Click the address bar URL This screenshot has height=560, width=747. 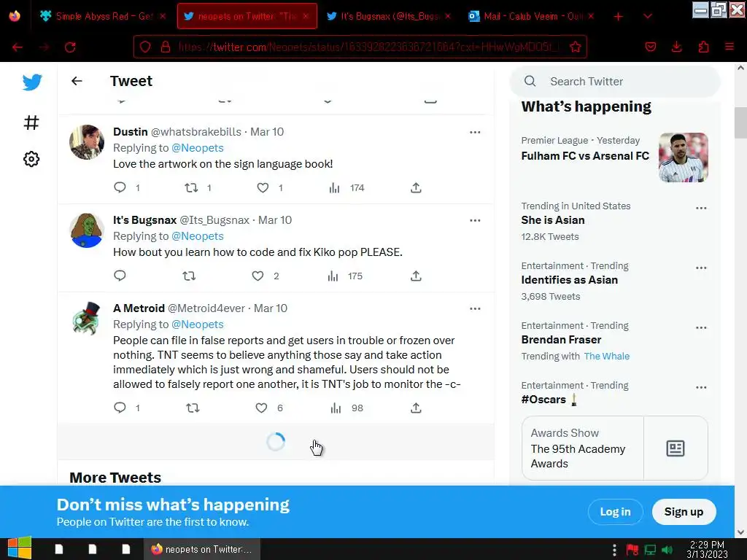(369, 47)
